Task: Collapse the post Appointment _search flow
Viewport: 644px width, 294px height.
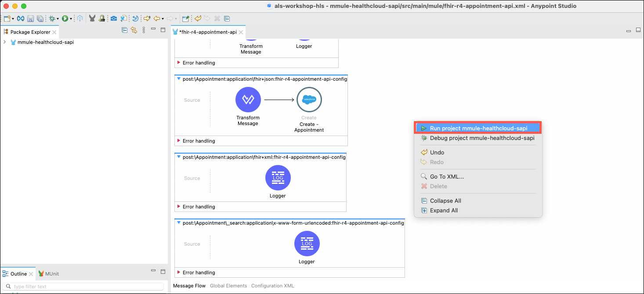Action: tap(179, 222)
